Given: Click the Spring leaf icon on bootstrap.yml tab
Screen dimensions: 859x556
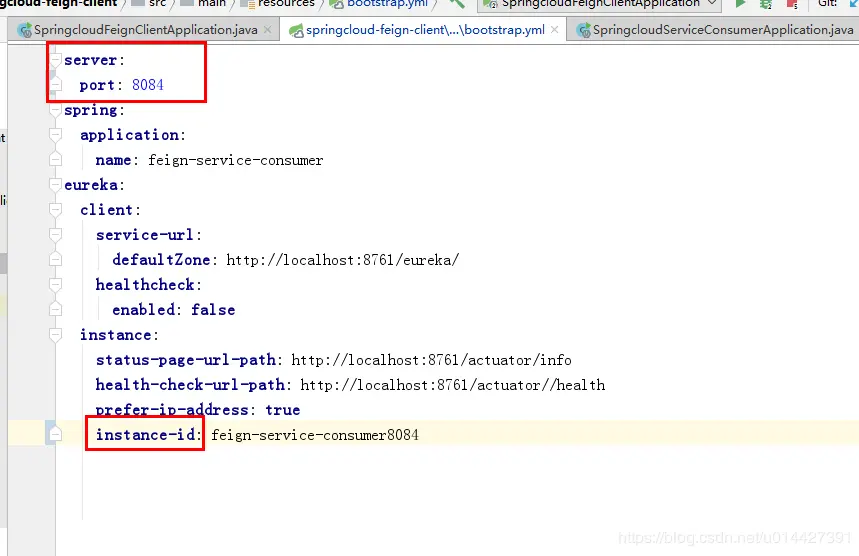Looking at the screenshot, I should pos(296,31).
